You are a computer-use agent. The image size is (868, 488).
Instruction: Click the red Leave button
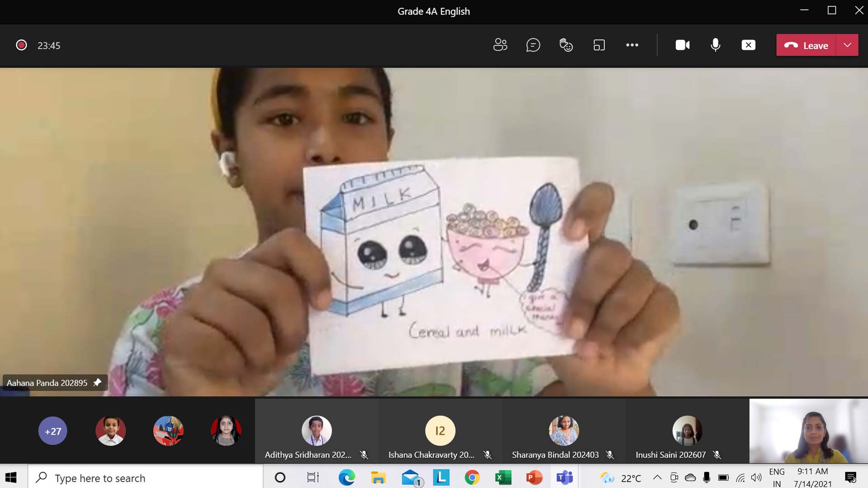pos(807,45)
